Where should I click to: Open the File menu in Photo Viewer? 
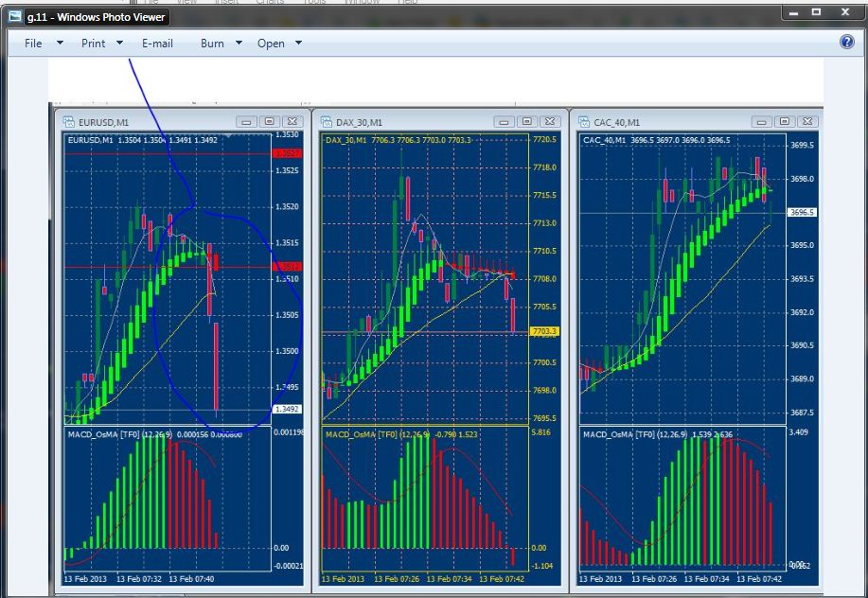coord(33,44)
